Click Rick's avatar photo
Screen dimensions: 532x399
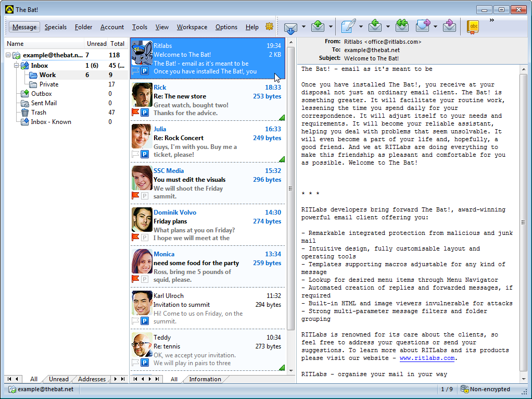(142, 95)
